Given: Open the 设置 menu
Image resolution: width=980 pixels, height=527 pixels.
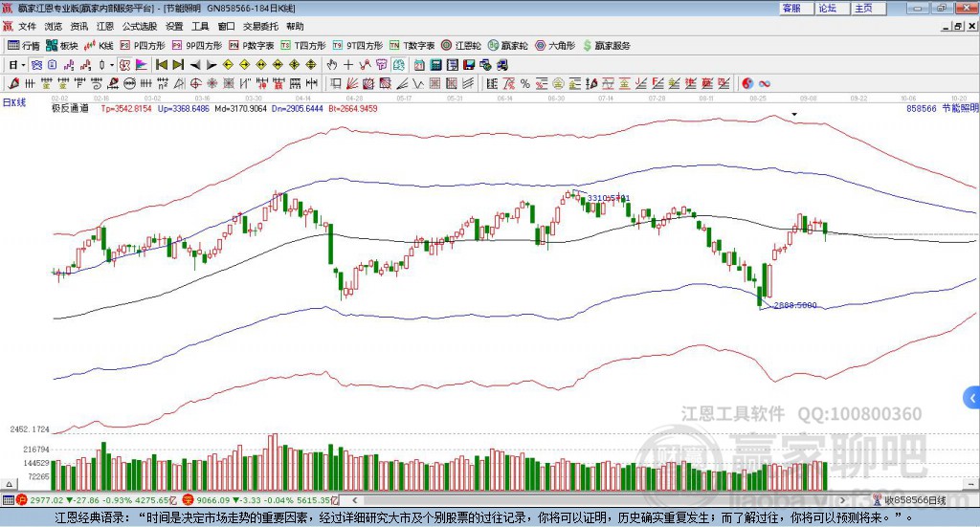Looking at the screenshot, I should pos(174,26).
